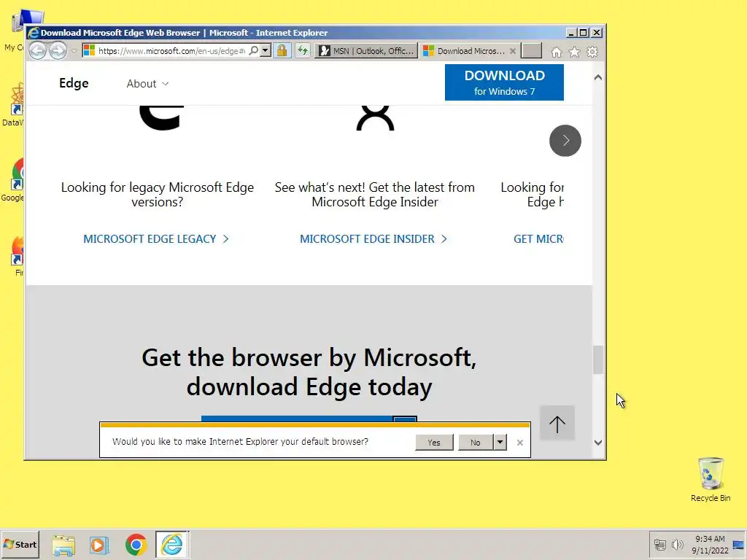This screenshot has width=747, height=560.
Task: Click the network tray icon
Action: point(659,544)
